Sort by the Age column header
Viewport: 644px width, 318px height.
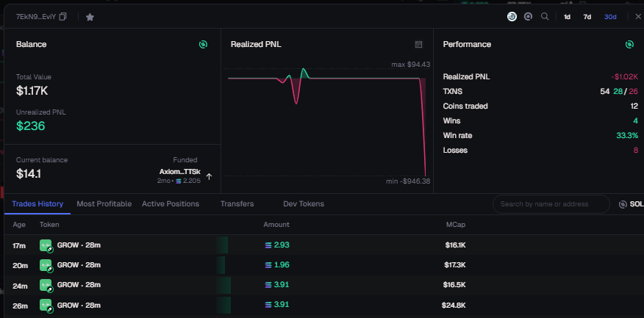coord(19,225)
